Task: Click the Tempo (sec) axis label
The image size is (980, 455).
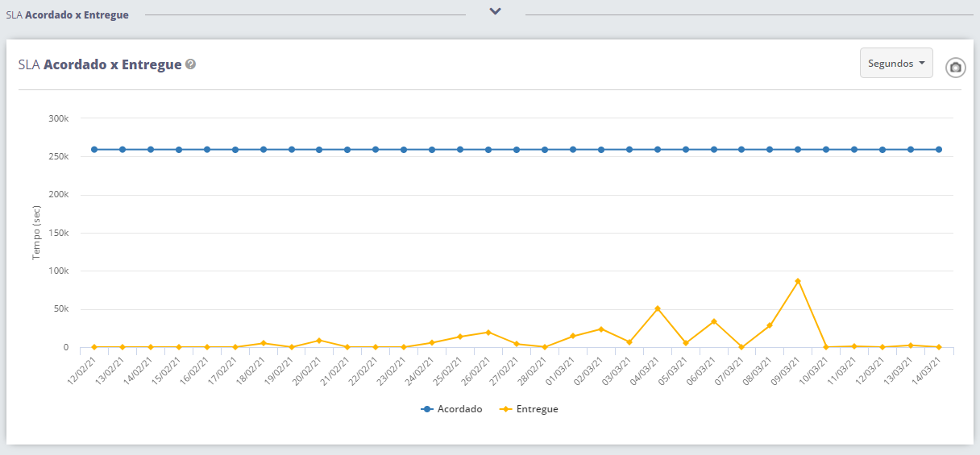Action: (x=36, y=233)
